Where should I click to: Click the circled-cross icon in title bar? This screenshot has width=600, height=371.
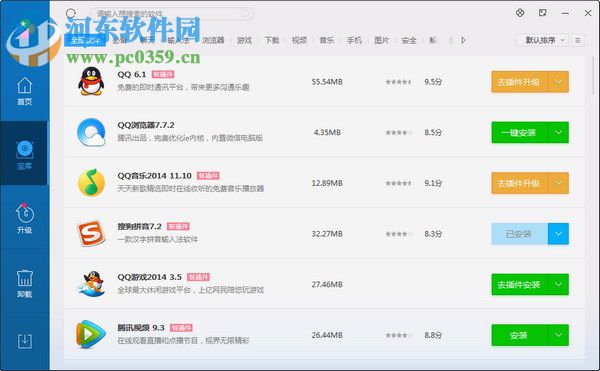pos(520,13)
